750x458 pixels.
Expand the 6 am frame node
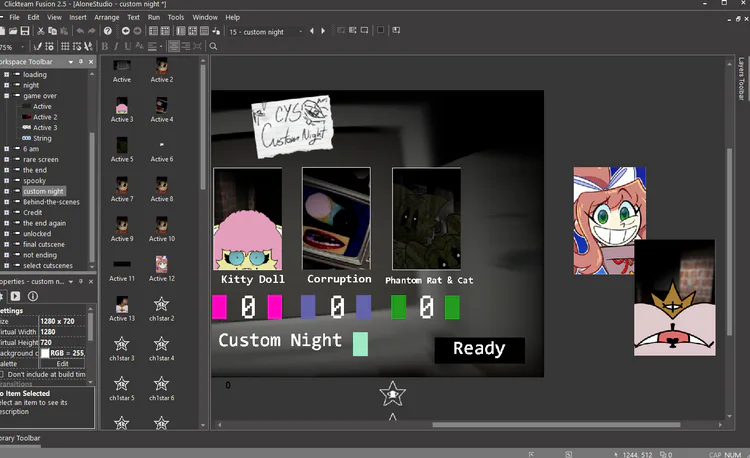point(6,149)
